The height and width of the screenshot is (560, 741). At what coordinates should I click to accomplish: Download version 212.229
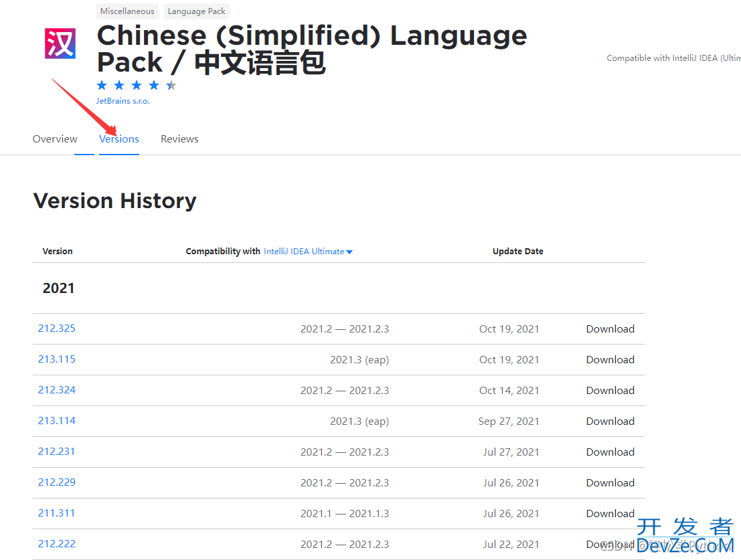coord(610,482)
